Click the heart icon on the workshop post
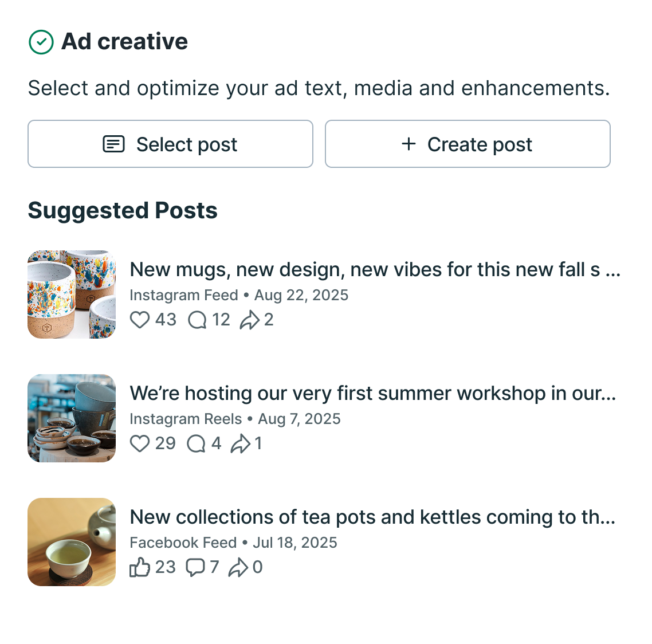This screenshot has height=644, width=652. (140, 443)
